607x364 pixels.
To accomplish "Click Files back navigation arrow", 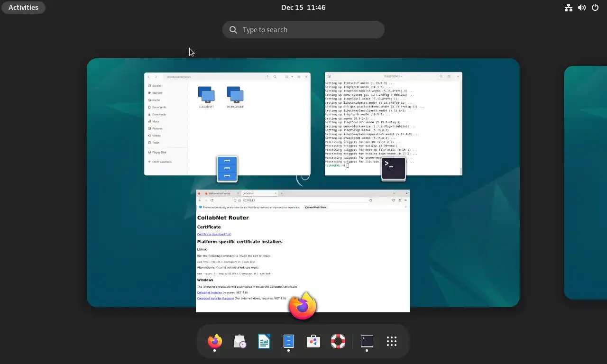I will pyautogui.click(x=148, y=77).
